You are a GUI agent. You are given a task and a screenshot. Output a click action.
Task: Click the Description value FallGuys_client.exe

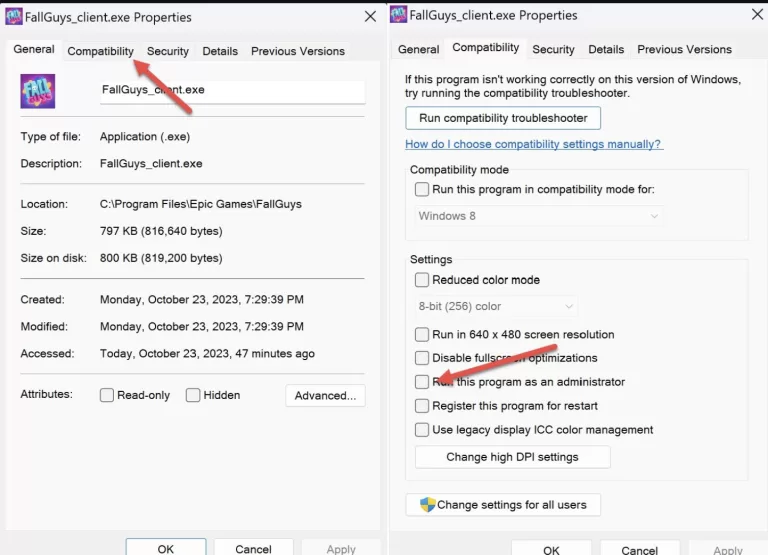[151, 163]
